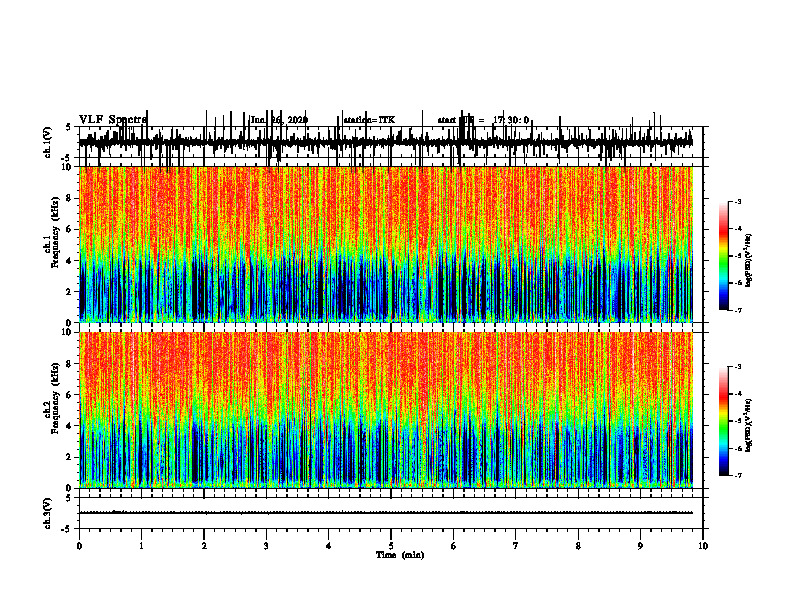The height and width of the screenshot is (612, 792).
Task: Click the 'ch.3(V)' waveform axis label
Action: click(x=48, y=513)
